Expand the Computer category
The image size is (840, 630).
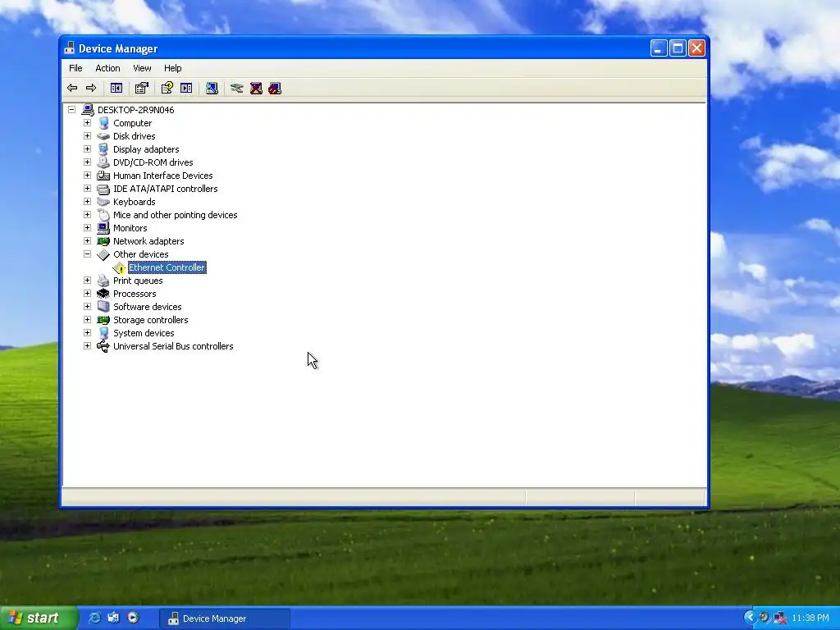(x=87, y=123)
